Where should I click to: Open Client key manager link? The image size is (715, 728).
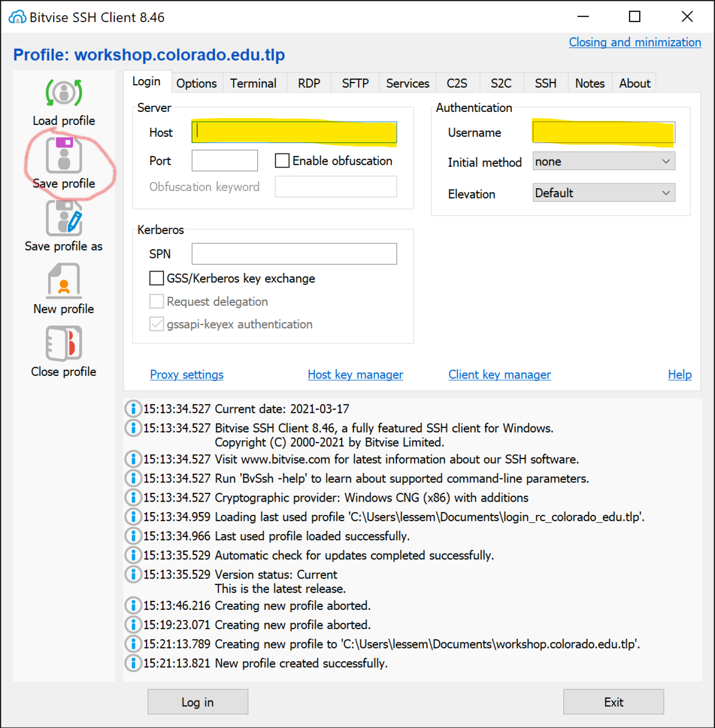(500, 374)
